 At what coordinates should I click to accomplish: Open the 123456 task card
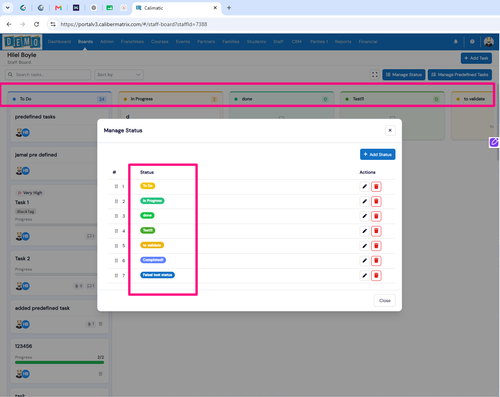click(59, 361)
